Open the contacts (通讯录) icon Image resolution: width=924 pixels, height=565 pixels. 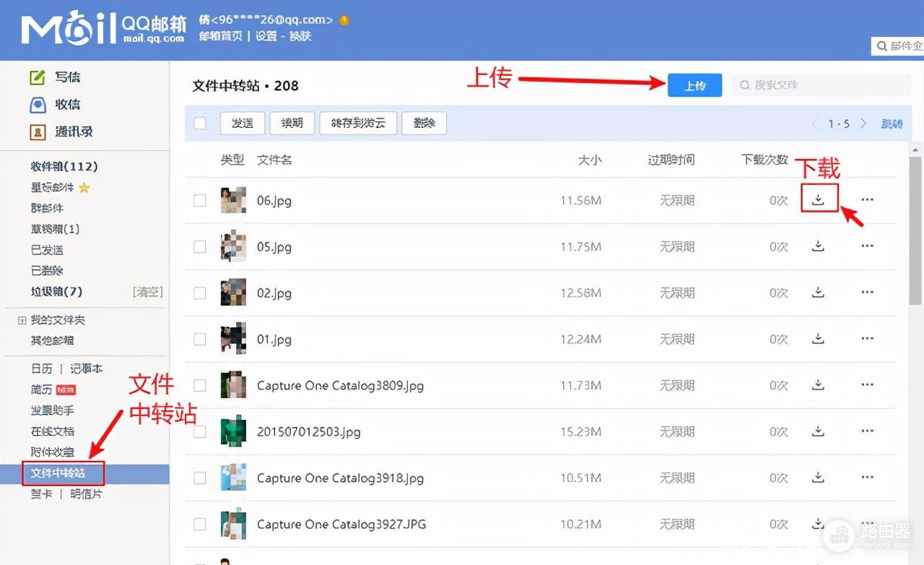[37, 132]
